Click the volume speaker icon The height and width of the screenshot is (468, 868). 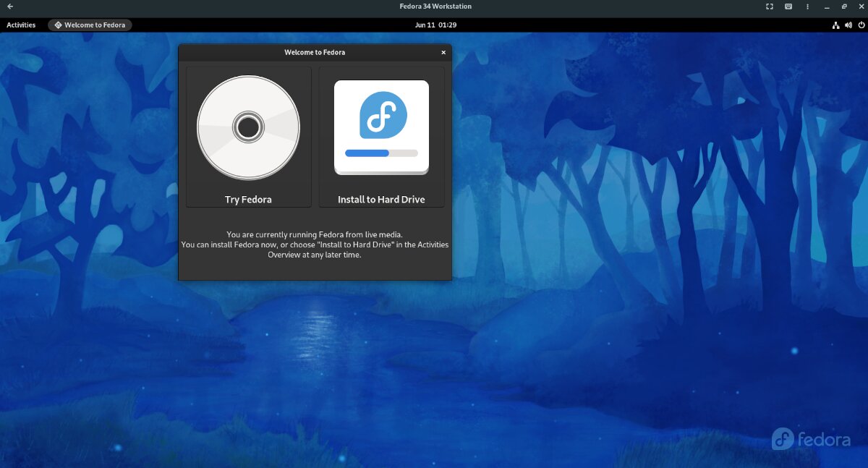(x=848, y=25)
